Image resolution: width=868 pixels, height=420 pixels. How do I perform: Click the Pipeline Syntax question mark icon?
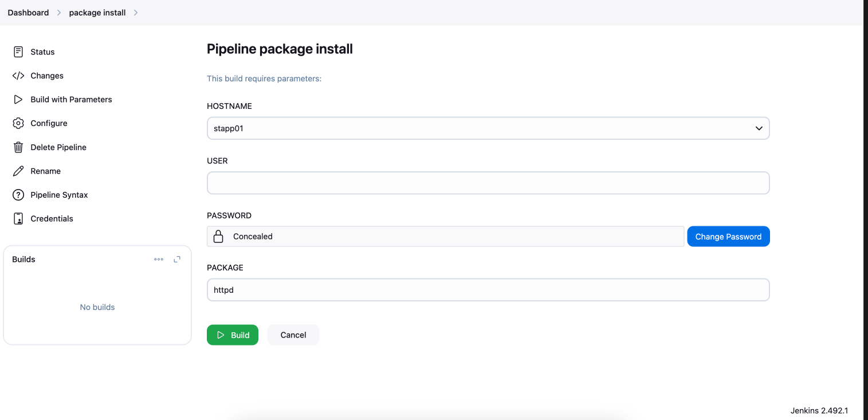tap(18, 195)
